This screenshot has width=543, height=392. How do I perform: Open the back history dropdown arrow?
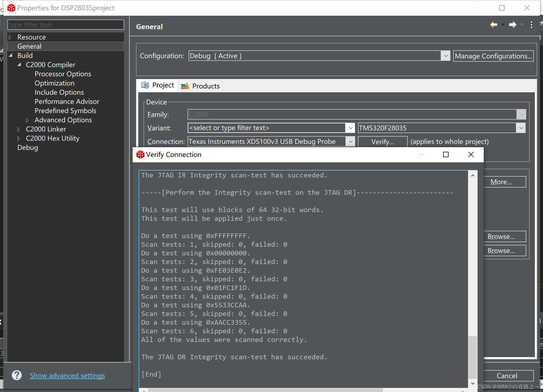tap(503, 25)
